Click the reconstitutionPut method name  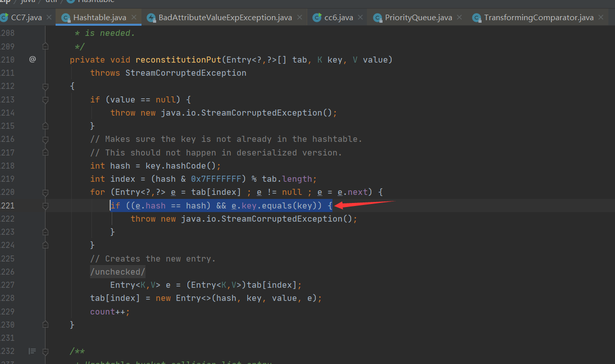click(178, 60)
